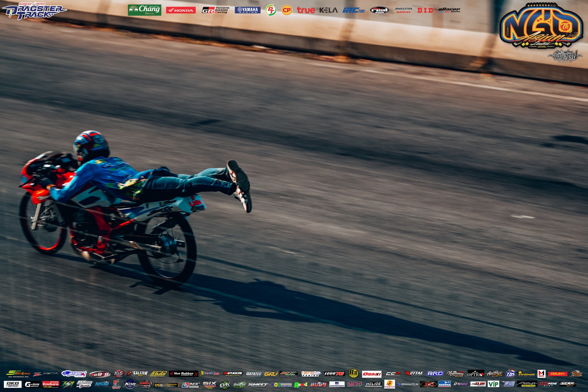
Task: Click the S-Strong rims logo
Action: (18, 374)
